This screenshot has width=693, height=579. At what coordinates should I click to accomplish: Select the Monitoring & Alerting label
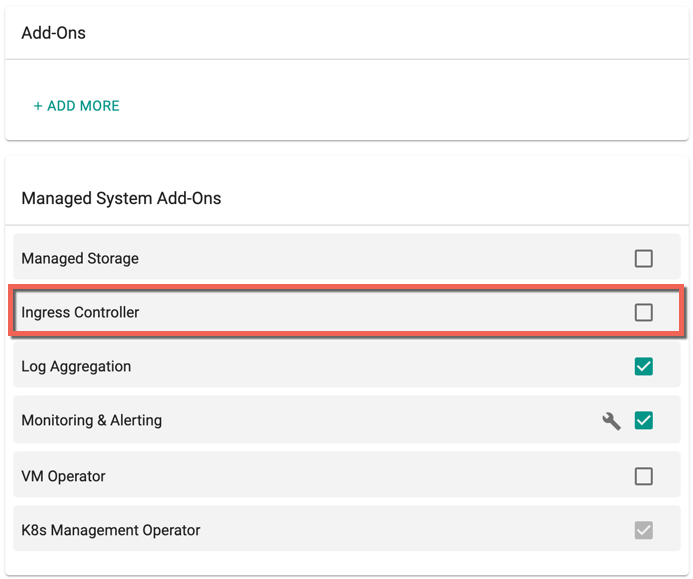[91, 420]
